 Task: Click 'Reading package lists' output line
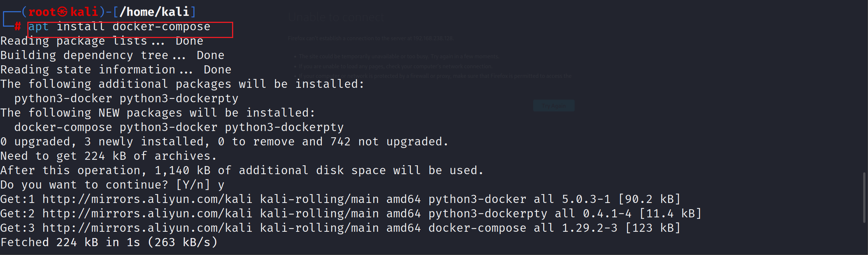click(x=102, y=41)
